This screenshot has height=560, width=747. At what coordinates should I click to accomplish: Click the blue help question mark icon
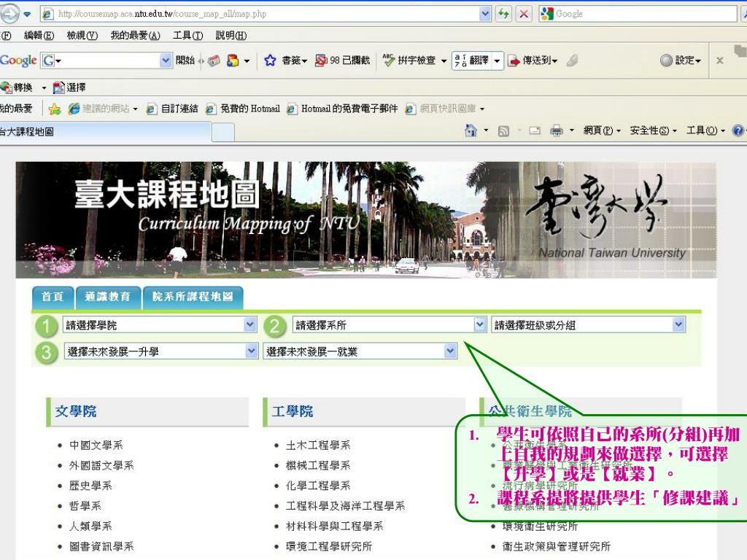pos(738,131)
